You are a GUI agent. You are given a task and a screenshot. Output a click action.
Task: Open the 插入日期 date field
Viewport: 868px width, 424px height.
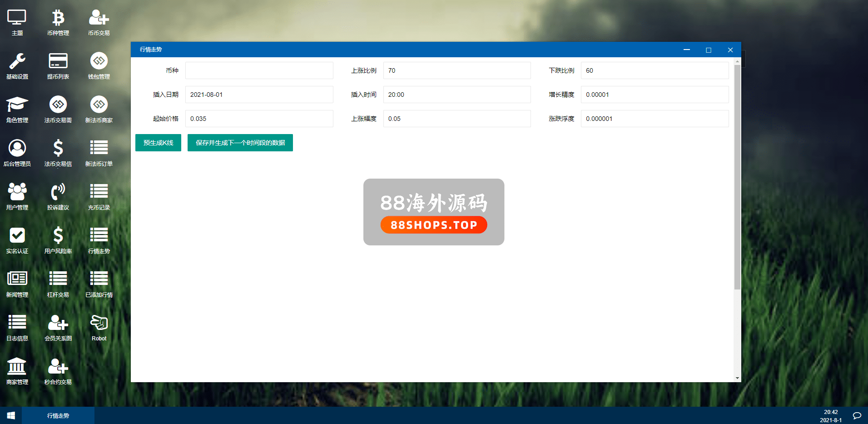click(259, 95)
